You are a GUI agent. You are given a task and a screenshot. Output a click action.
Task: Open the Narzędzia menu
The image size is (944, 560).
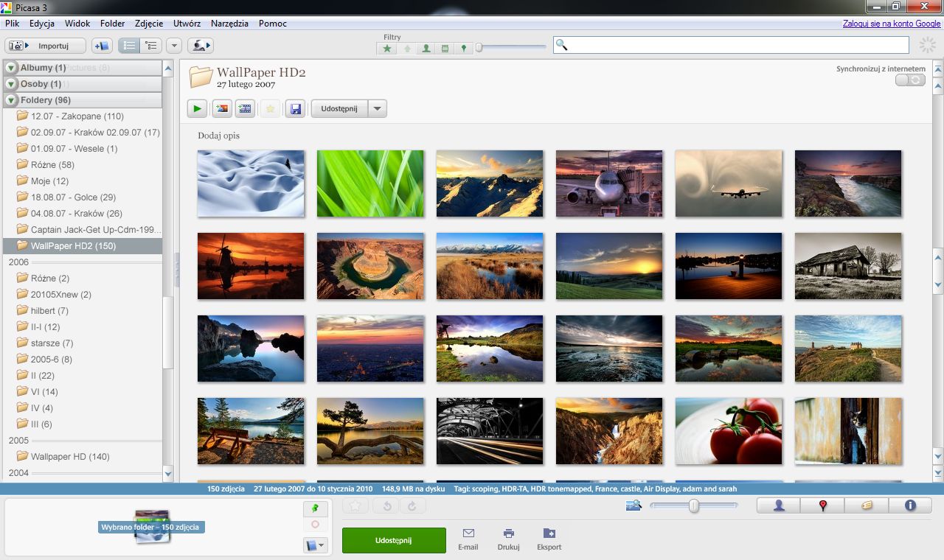(x=229, y=23)
